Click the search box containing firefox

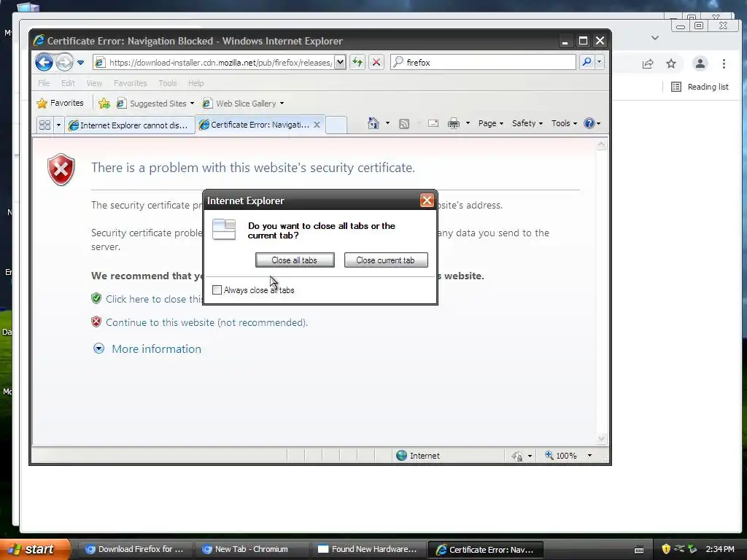483,63
